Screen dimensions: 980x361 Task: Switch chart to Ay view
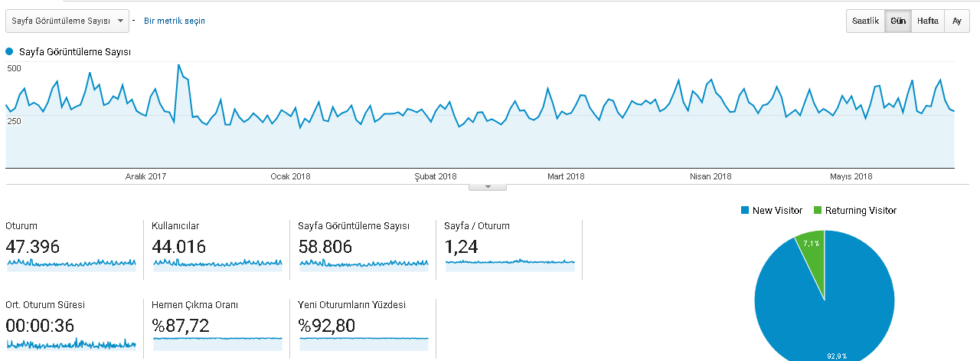pyautogui.click(x=957, y=21)
